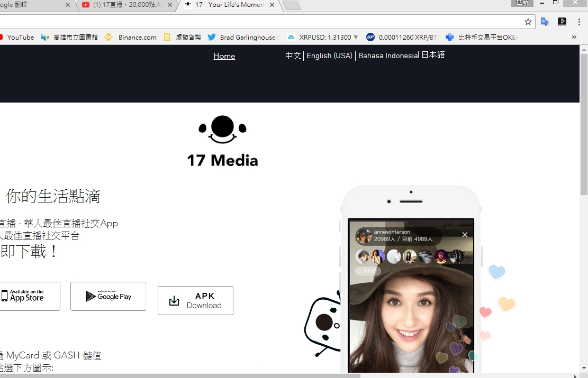Switch language to English (USA)
The height and width of the screenshot is (378, 588).
(329, 56)
